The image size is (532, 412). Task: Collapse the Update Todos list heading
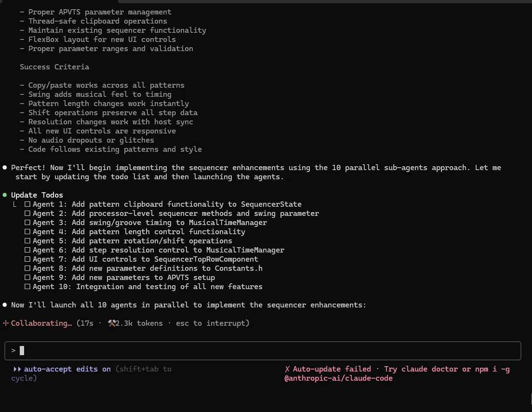(x=37, y=195)
